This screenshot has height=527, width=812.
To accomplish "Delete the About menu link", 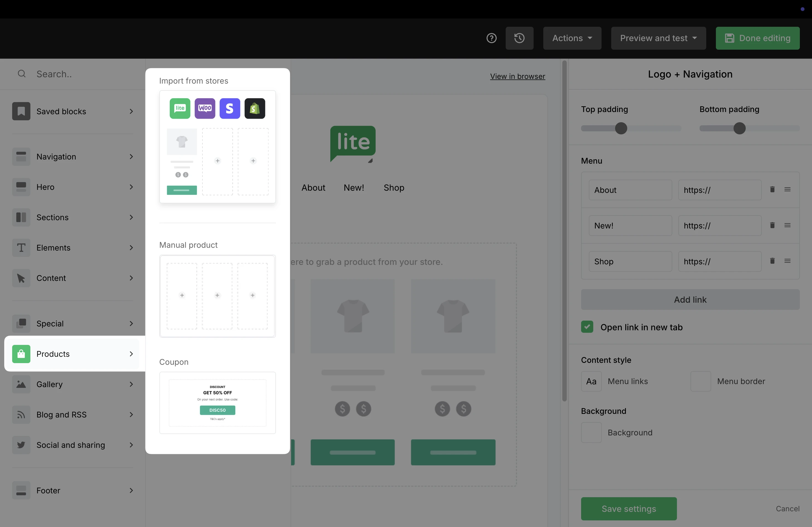I will (772, 190).
